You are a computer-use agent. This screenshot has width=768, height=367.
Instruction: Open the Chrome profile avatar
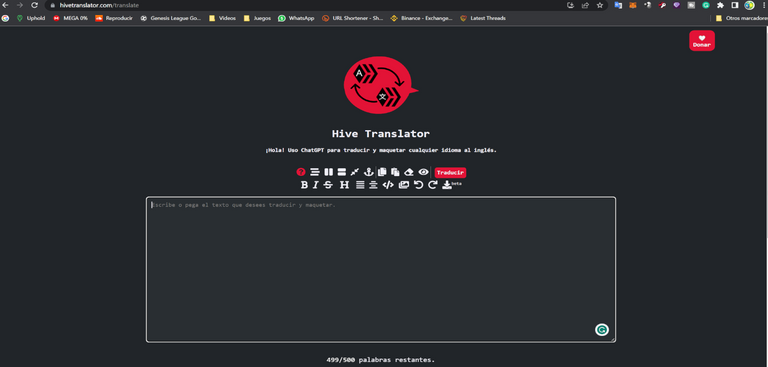click(x=749, y=5)
